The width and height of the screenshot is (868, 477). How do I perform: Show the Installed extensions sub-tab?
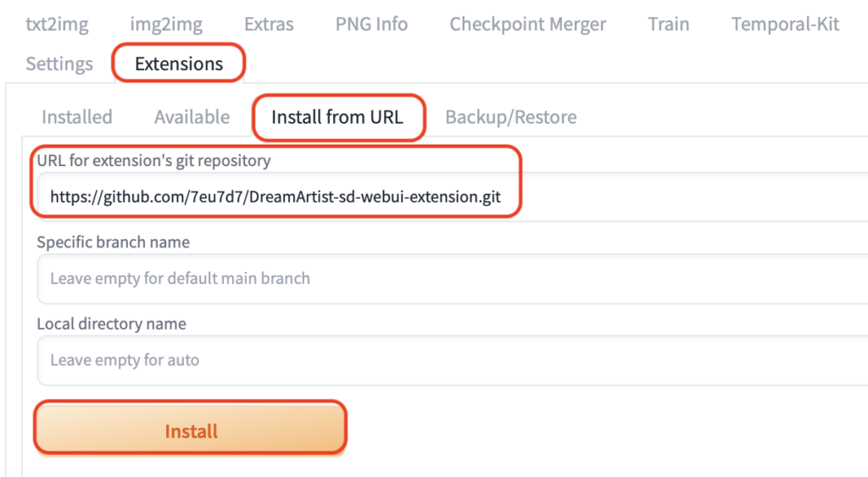(76, 117)
